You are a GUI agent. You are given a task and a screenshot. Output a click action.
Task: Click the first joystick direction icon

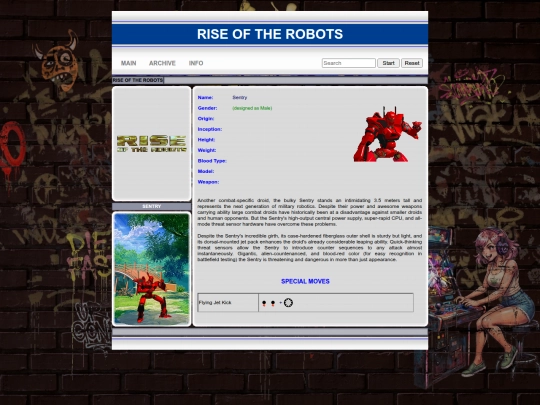coord(264,303)
